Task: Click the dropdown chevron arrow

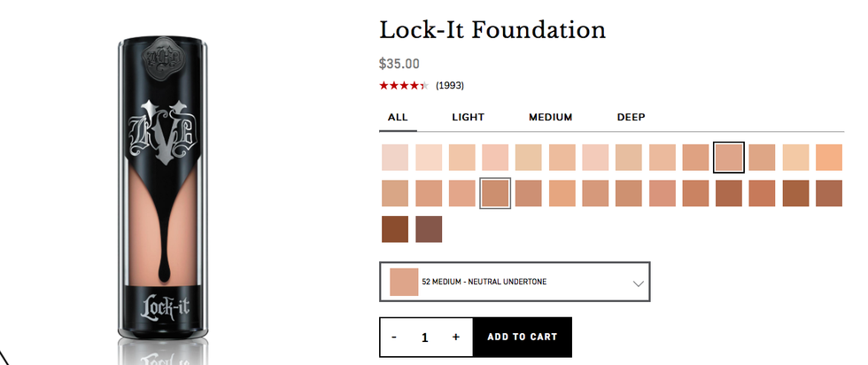Action: [638, 283]
